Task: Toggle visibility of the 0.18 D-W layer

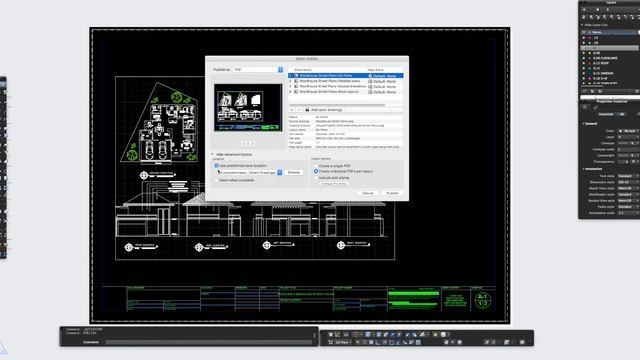Action: 584,78
